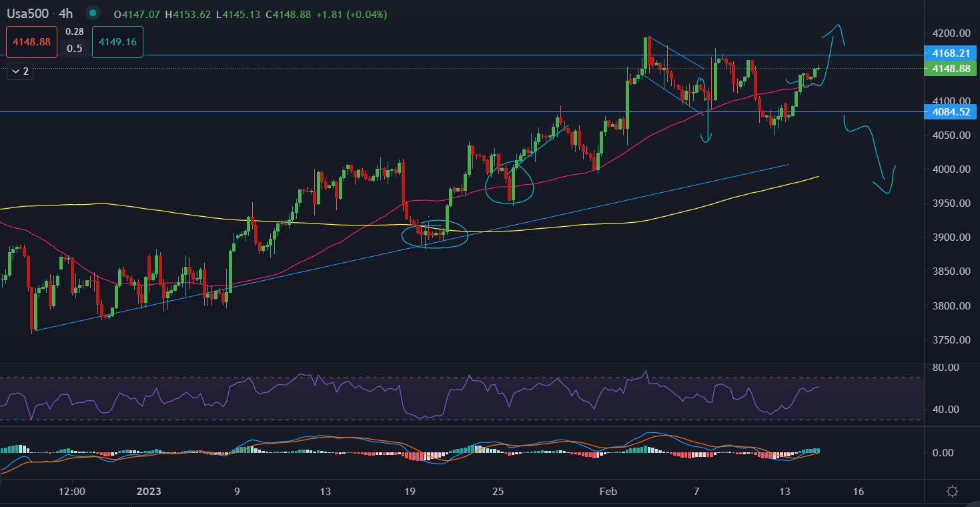Click the 4200.00 price scale label
This screenshot has height=507, width=980.
coord(950,33)
